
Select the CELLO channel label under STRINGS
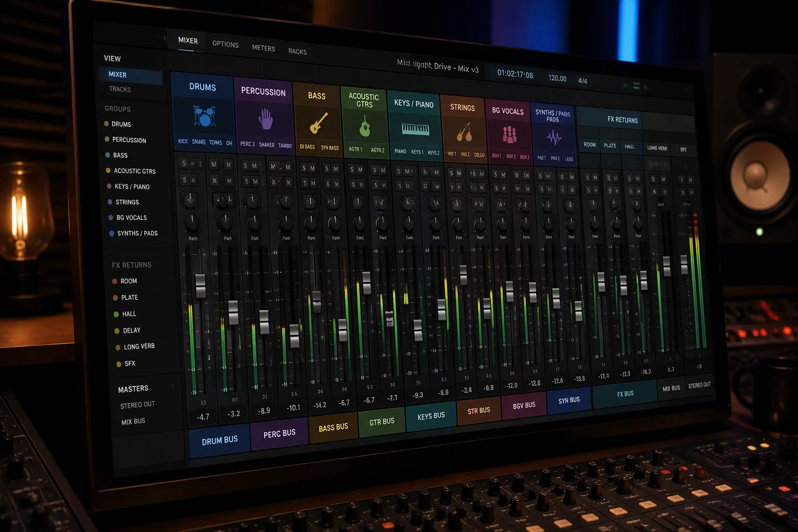[479, 155]
